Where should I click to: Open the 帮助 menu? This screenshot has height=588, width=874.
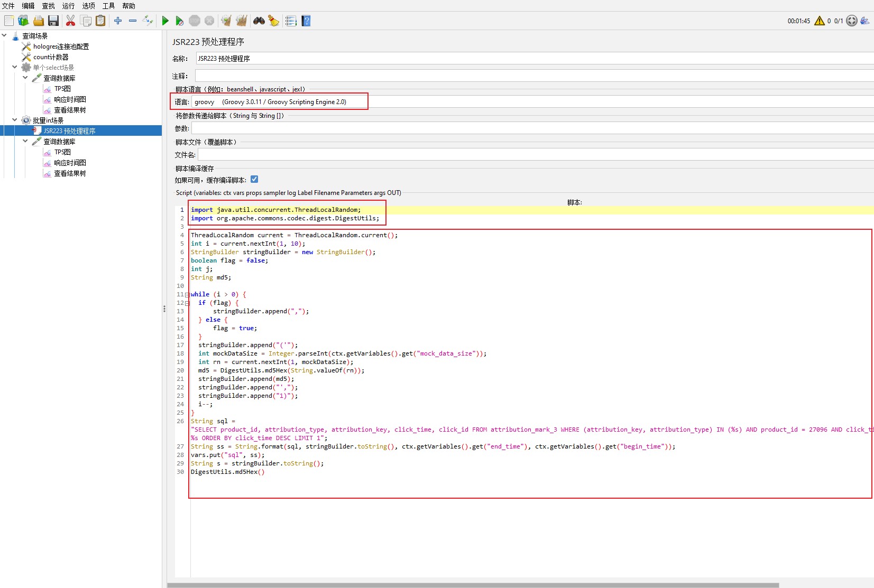click(x=128, y=6)
